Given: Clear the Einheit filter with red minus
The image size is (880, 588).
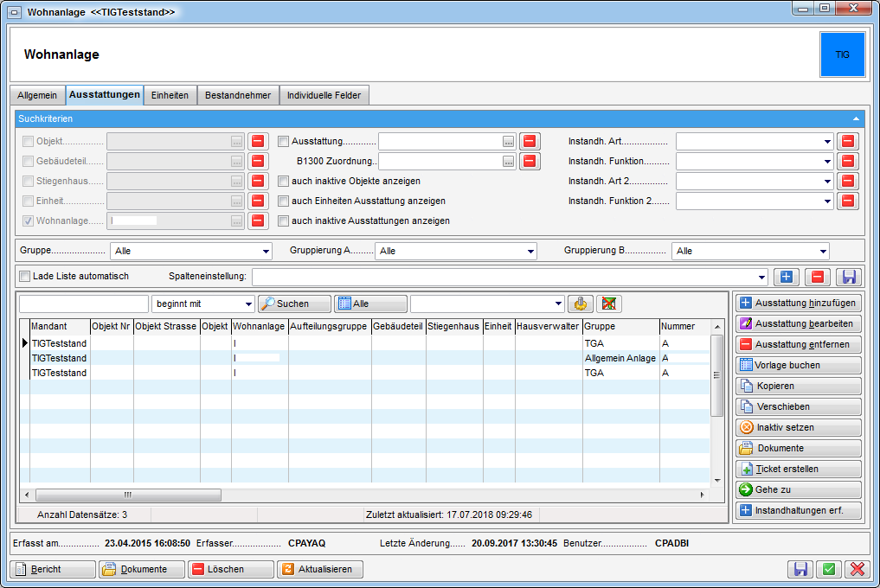Looking at the screenshot, I should (x=258, y=201).
